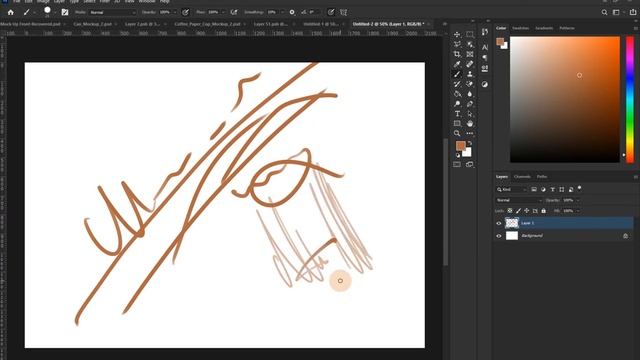The image size is (640, 360).
Task: Select the Path Selection arrow tool
Action: coord(470,114)
